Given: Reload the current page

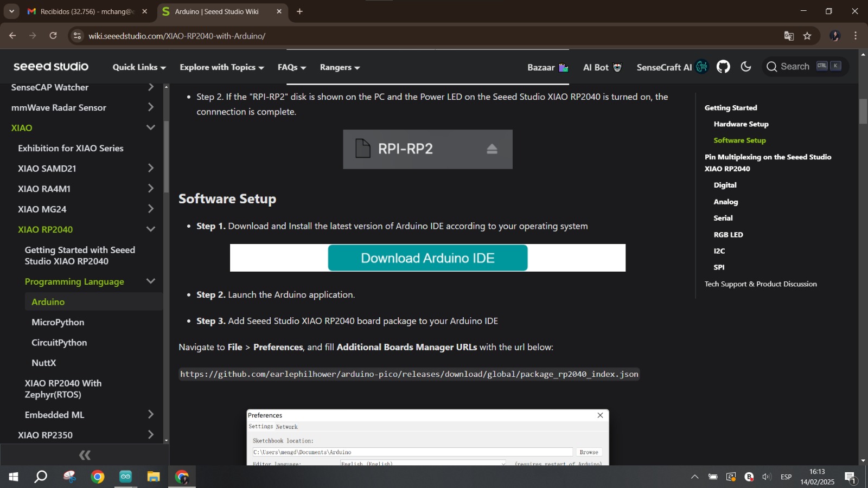Looking at the screenshot, I should pyautogui.click(x=53, y=36).
